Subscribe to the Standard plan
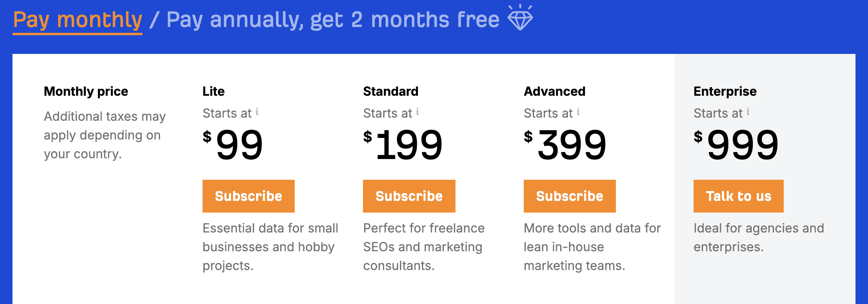868x304 pixels. [409, 196]
